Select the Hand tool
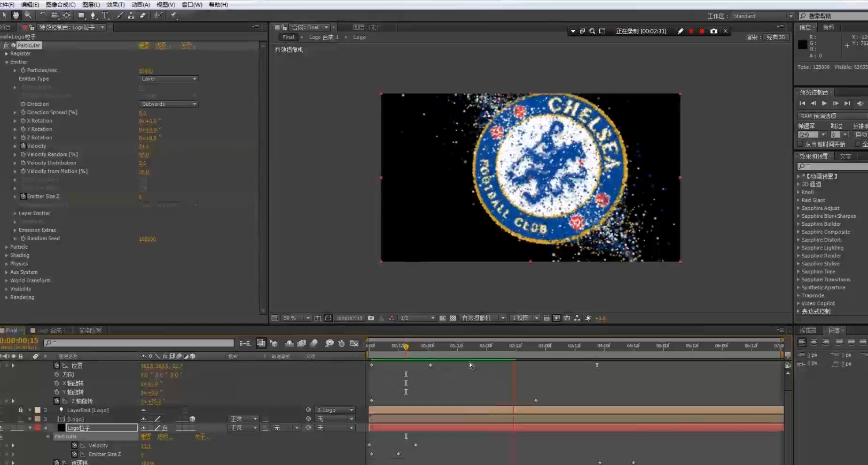This screenshot has height=465, width=868. 16,15
